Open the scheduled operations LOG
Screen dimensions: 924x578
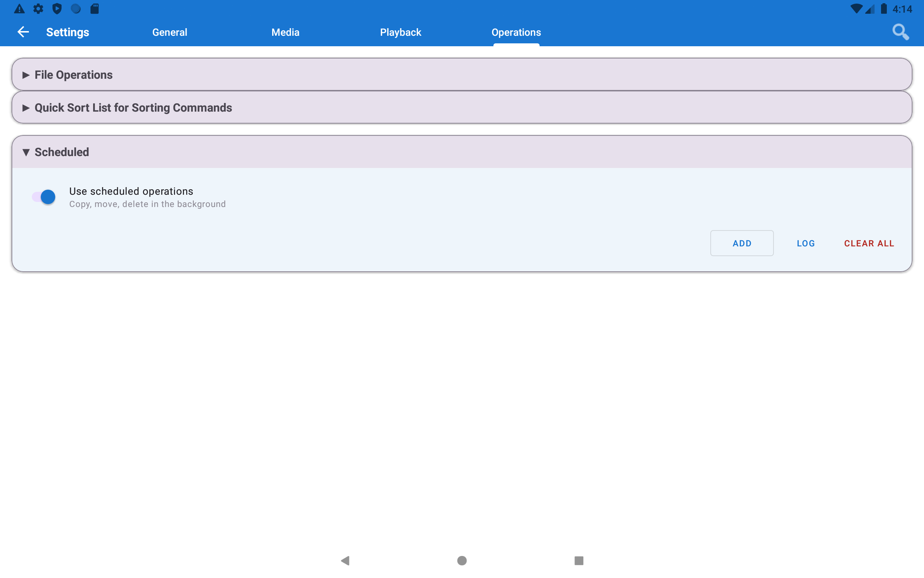click(x=806, y=243)
